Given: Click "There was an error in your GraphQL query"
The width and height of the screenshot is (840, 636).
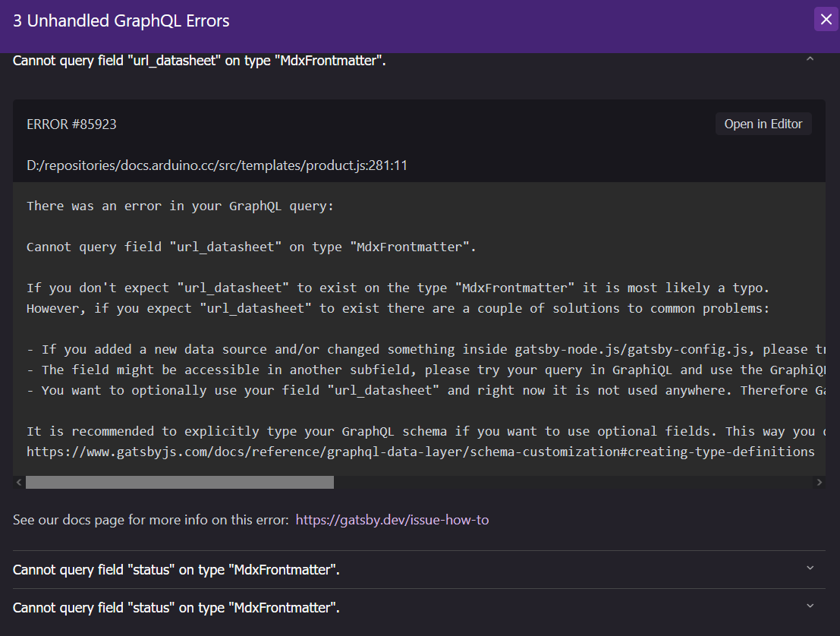Looking at the screenshot, I should click(180, 206).
